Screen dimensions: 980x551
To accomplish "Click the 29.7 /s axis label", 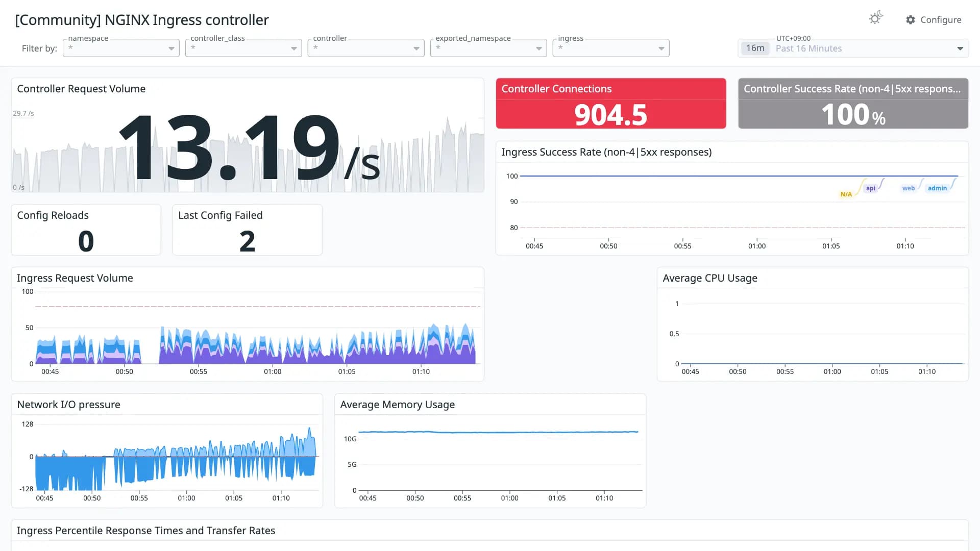I will [x=23, y=113].
